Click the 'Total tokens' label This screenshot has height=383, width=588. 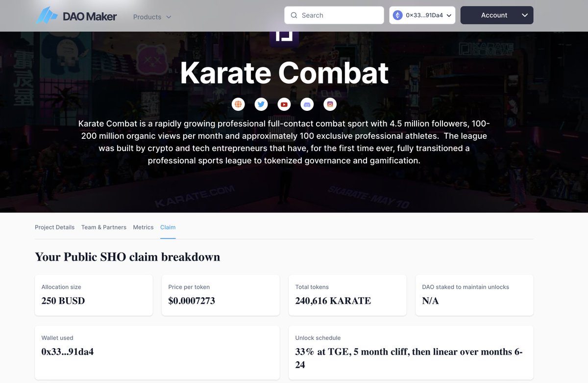click(312, 287)
